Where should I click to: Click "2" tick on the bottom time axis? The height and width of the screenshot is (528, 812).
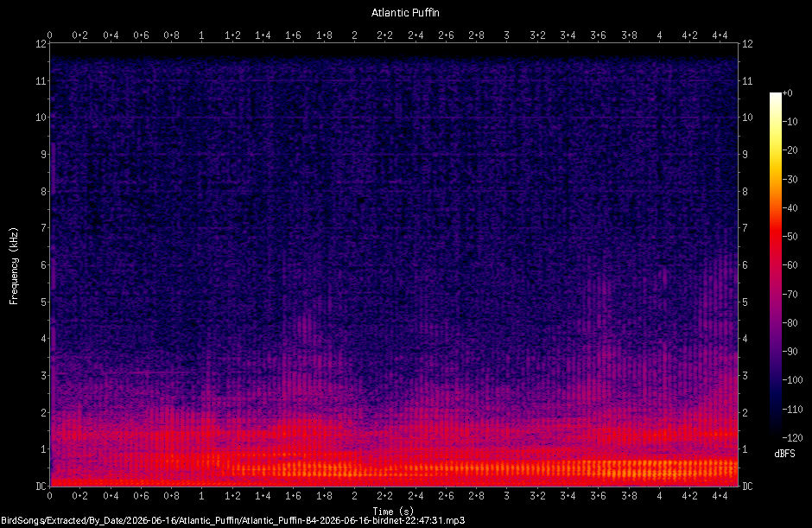coord(354,496)
